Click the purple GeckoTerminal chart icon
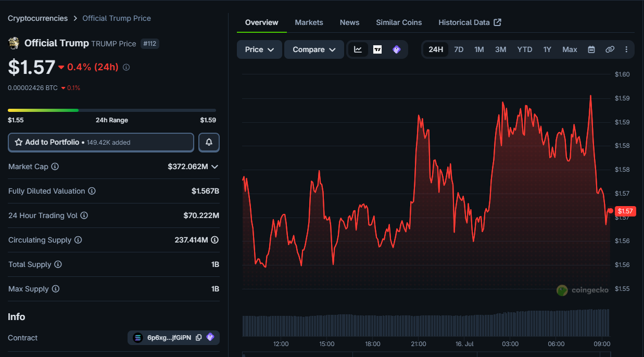The width and height of the screenshot is (644, 357). coord(397,49)
